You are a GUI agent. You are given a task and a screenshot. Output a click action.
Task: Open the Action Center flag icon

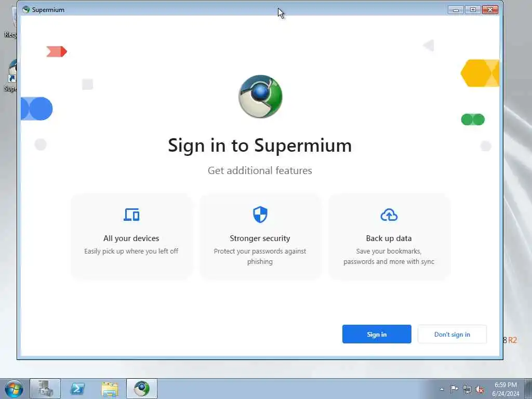454,389
